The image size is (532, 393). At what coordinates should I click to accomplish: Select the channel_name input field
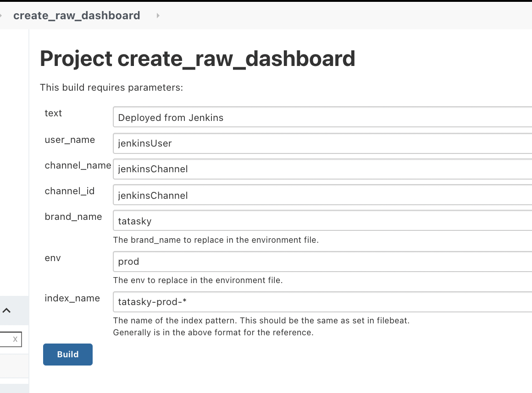coord(321,169)
